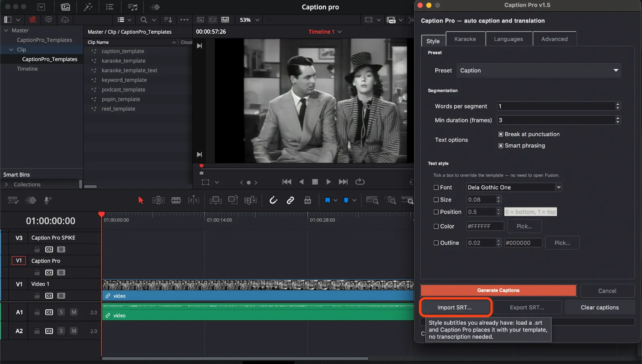
Task: Toggle position lock padlock icon
Action: coord(308,200)
